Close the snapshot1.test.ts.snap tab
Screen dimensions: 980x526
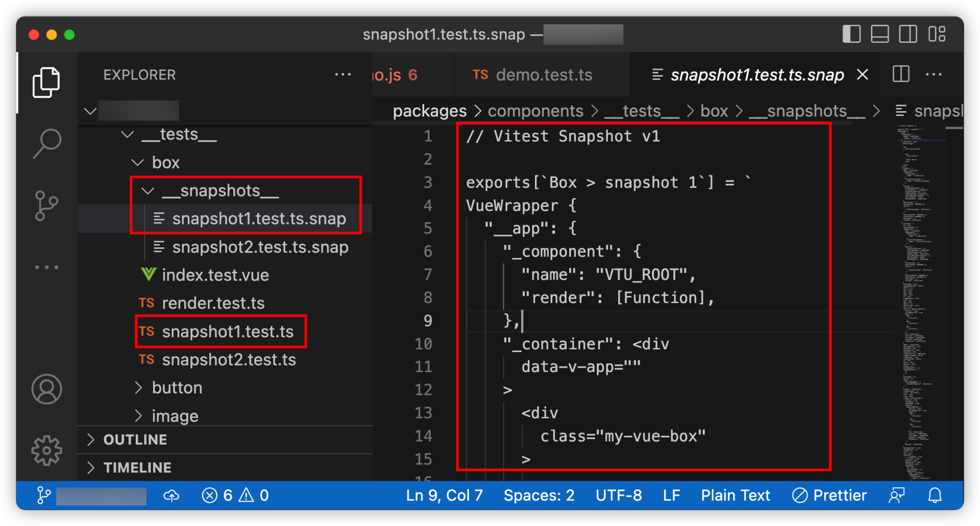pyautogui.click(x=863, y=74)
